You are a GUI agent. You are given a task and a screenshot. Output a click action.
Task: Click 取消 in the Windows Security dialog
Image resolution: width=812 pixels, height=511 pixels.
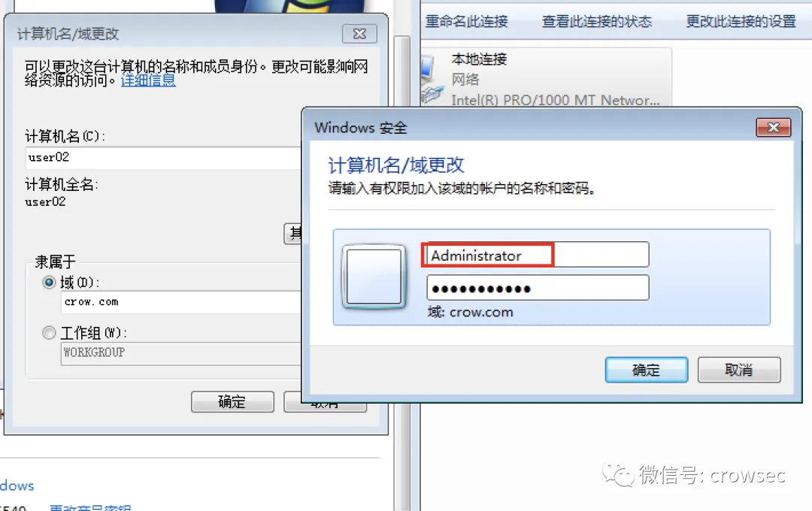(739, 370)
